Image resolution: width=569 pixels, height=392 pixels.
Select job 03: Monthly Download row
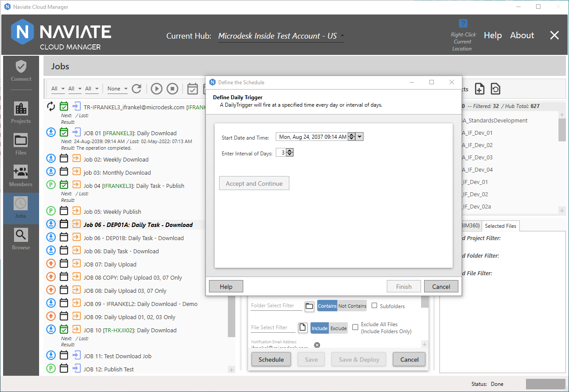pyautogui.click(x=117, y=173)
